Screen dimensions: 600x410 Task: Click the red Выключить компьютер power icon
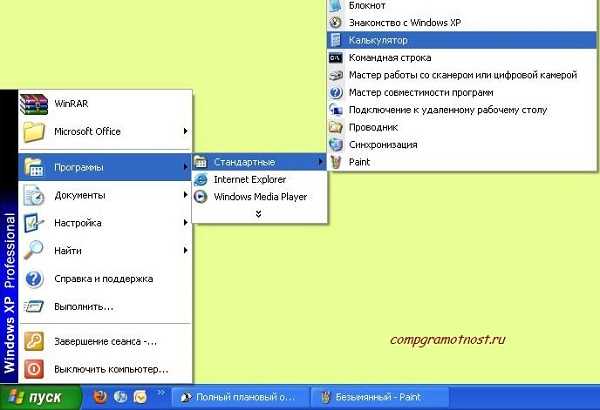point(34,369)
